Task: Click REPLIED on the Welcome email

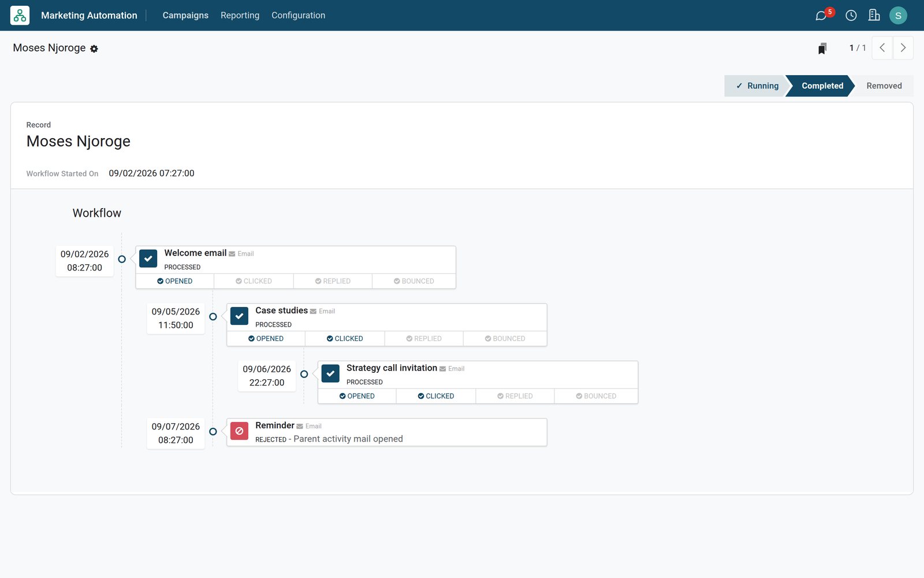Action: [x=333, y=281]
